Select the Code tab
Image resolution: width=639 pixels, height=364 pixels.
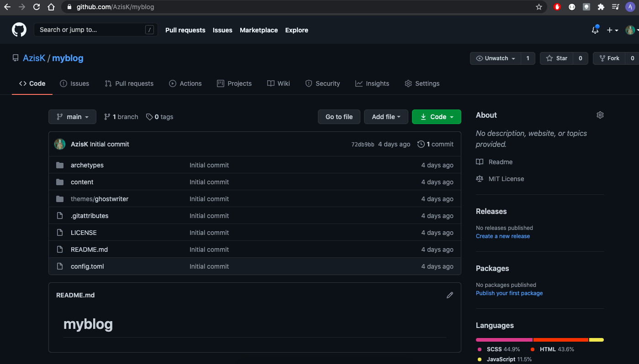coord(32,83)
